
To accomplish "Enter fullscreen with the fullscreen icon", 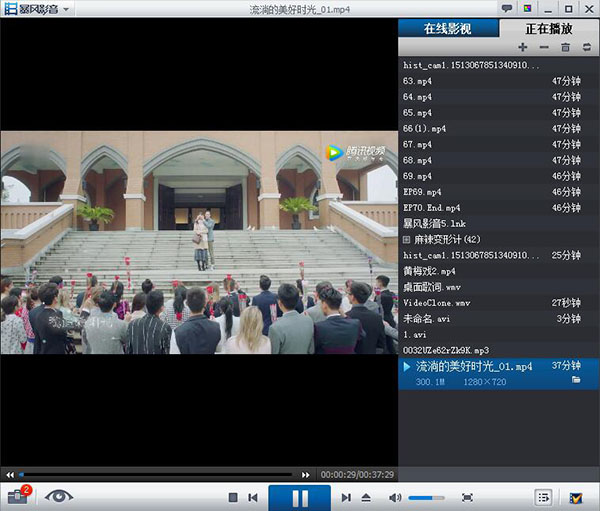I will click(x=467, y=498).
